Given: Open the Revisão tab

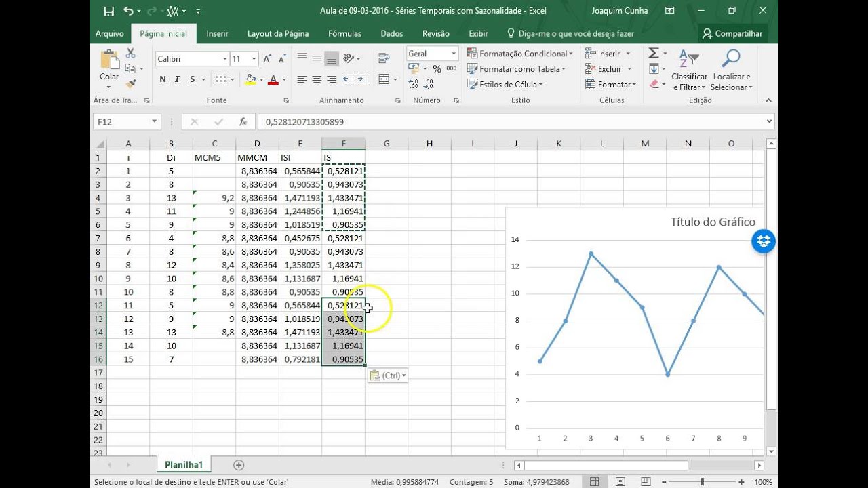Looking at the screenshot, I should 435,33.
